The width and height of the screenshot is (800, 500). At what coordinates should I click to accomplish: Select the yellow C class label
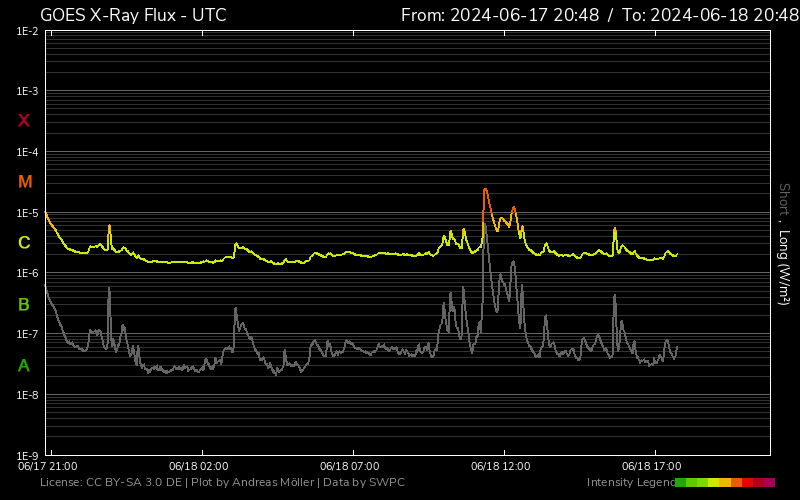(24, 243)
